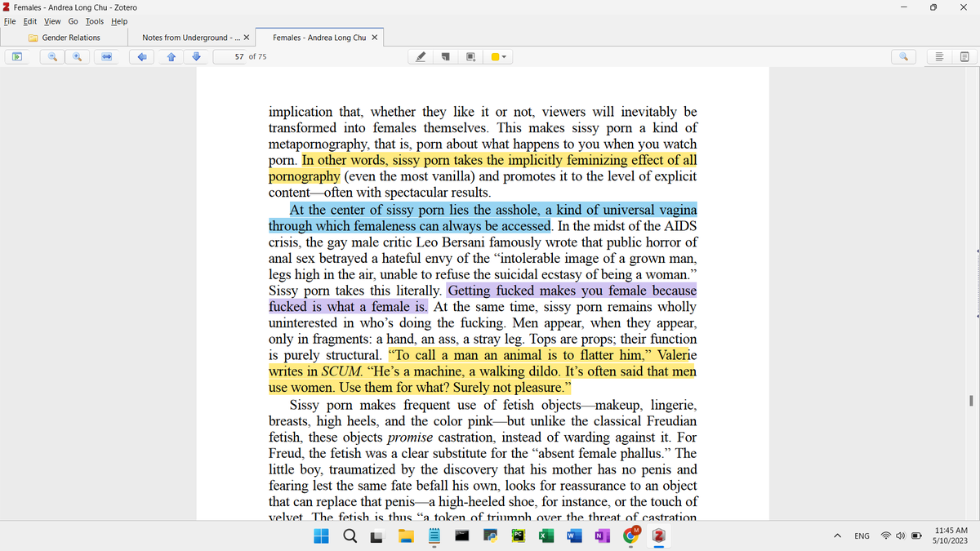Go to the next page

pyautogui.click(x=197, y=57)
